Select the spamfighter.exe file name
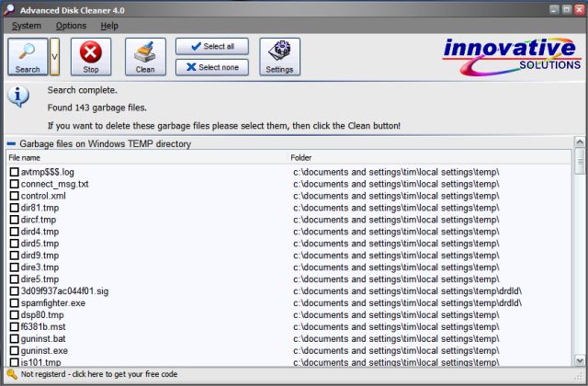The image size is (588, 386). (x=53, y=303)
